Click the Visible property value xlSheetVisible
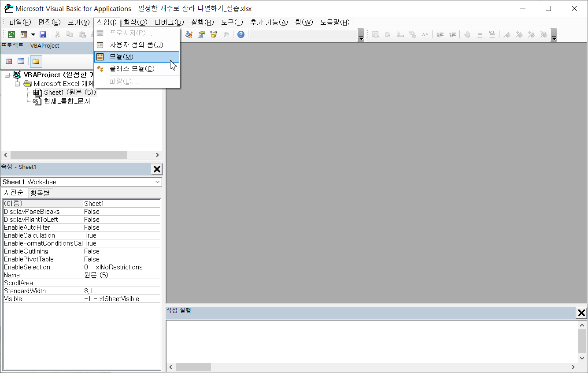 click(122, 299)
